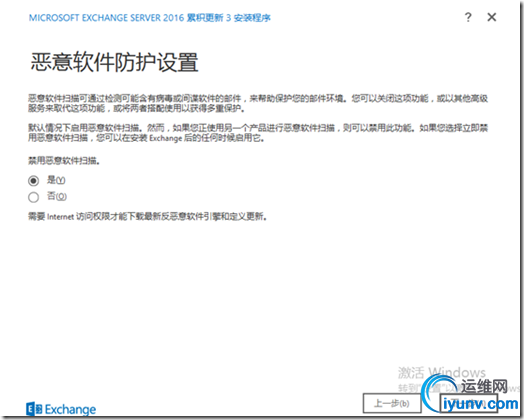Click the 恶意软件防护设置 heading
This screenshot has width=524, height=420.
115,62
